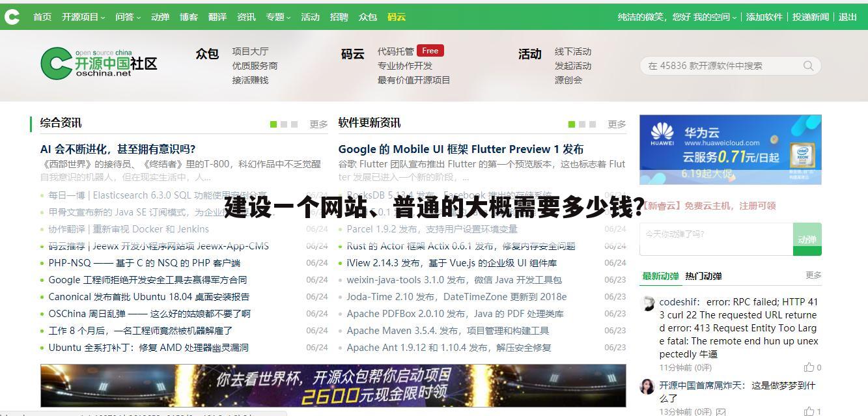Click the Free badge beside 代码托管
Image resolution: width=868 pixels, height=416 pixels.
point(430,50)
